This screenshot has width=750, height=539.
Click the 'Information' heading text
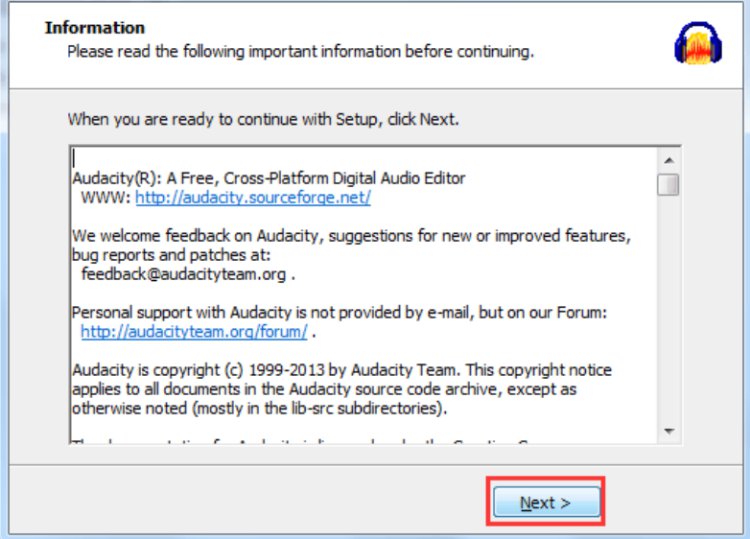point(95,28)
